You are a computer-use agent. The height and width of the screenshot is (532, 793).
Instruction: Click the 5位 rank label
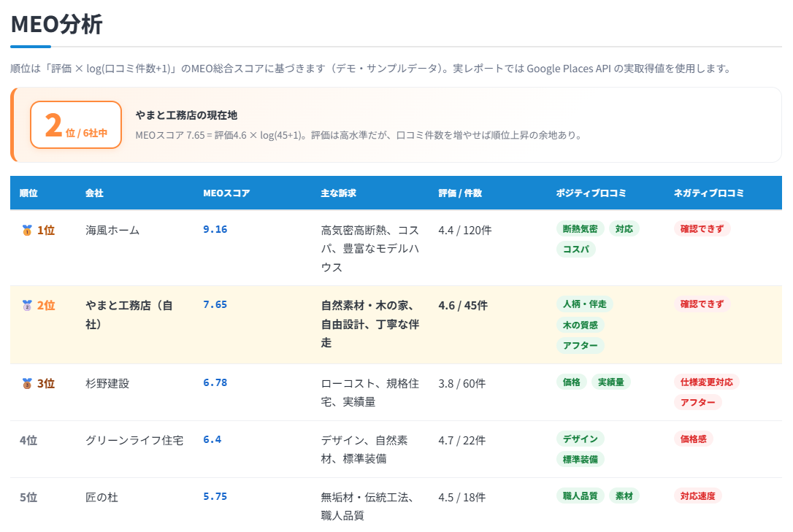(28, 498)
